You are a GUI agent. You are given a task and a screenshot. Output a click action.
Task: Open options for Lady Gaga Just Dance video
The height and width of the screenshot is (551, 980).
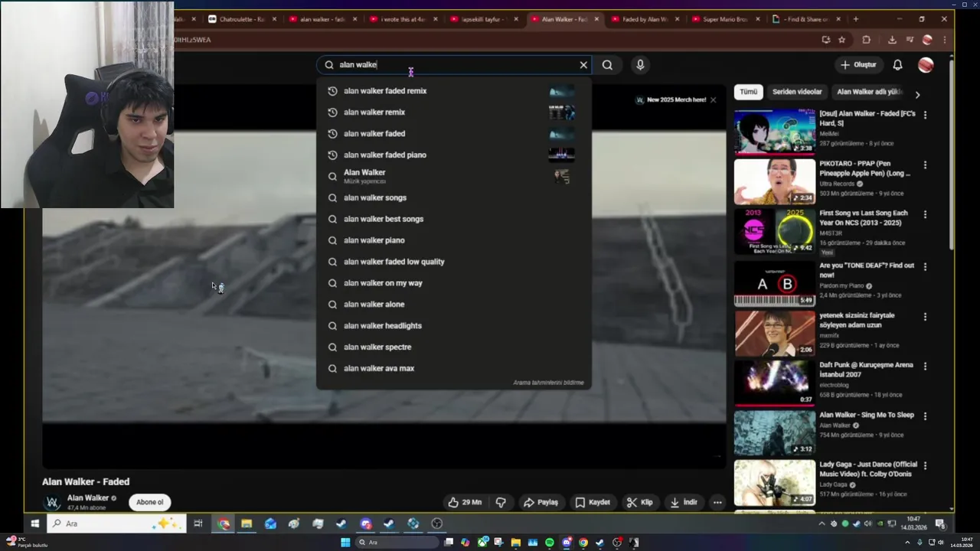pyautogui.click(x=925, y=465)
